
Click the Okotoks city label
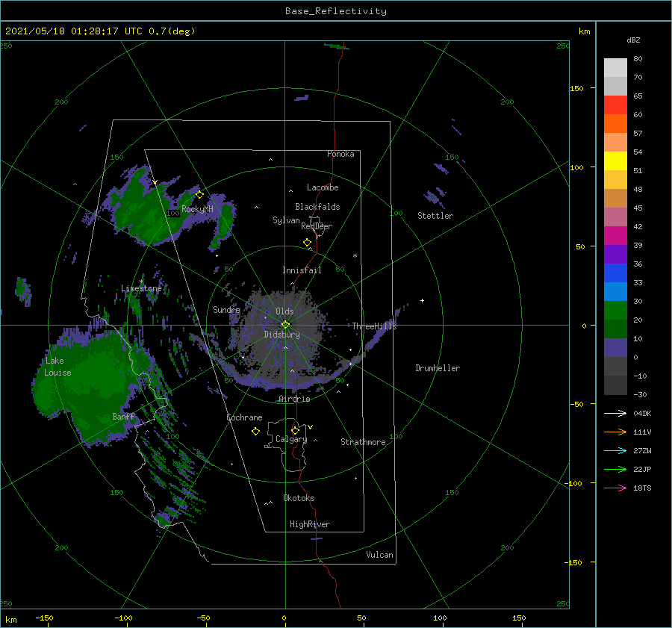299,498
